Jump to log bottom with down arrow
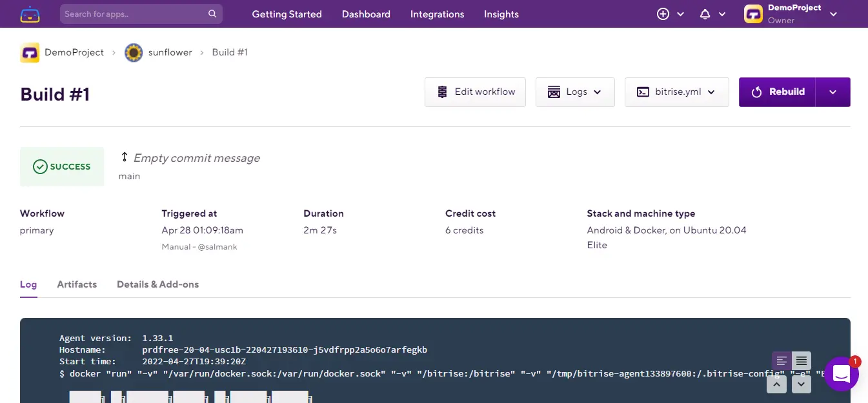868x403 pixels. pyautogui.click(x=801, y=384)
